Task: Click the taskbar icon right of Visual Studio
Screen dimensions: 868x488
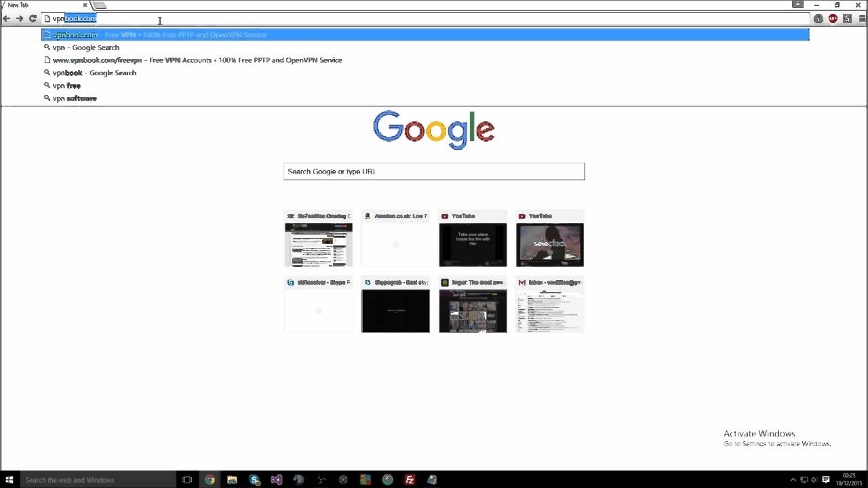Action: [298, 480]
